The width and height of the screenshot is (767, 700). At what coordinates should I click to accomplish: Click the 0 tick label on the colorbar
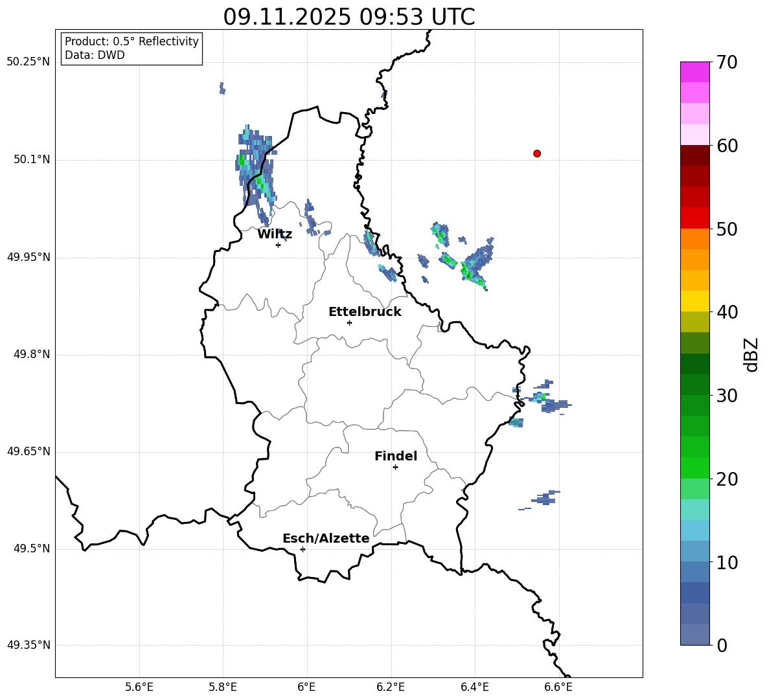[x=722, y=645]
